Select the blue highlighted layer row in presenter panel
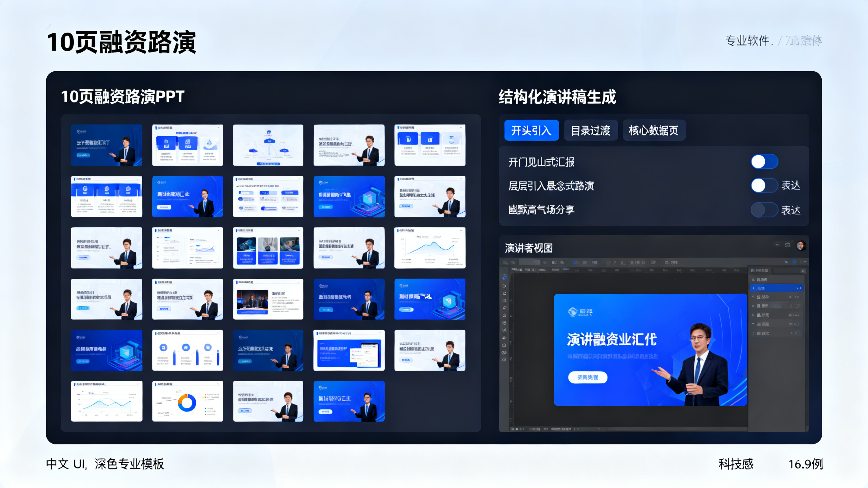 [777, 288]
